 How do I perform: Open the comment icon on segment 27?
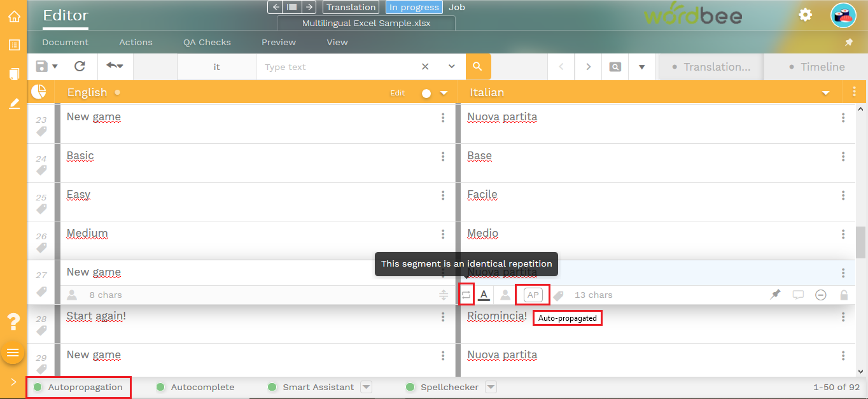tap(798, 295)
